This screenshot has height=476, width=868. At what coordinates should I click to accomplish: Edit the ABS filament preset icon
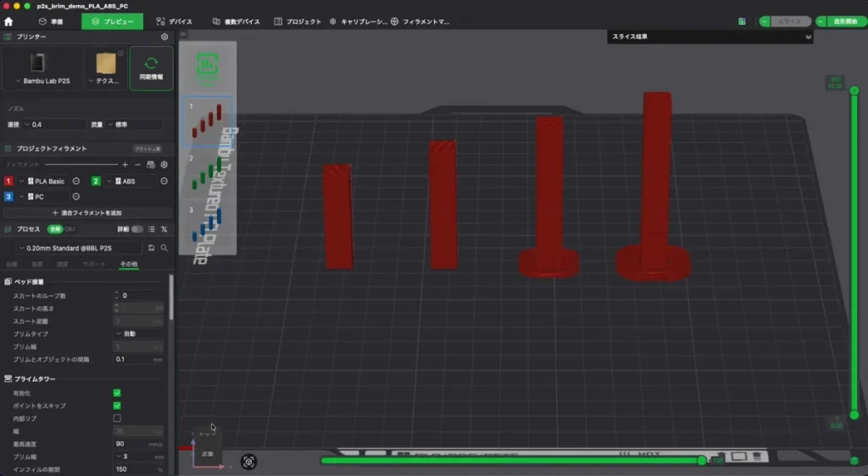coord(164,182)
